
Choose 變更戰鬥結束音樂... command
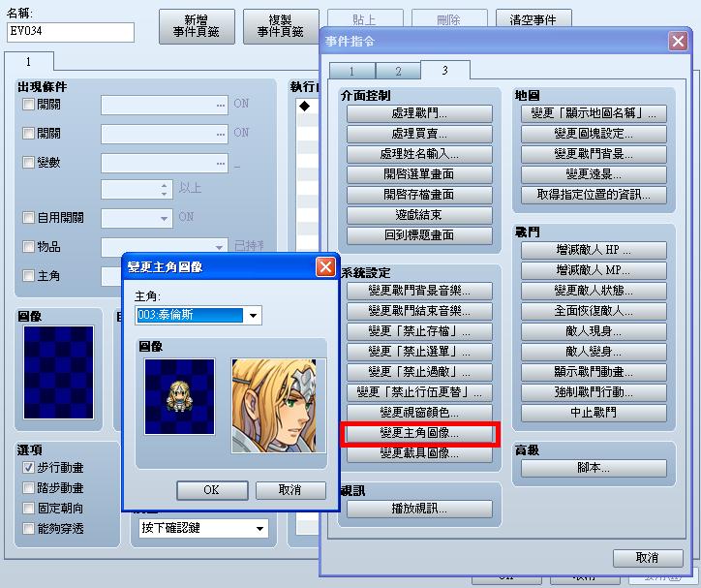pyautogui.click(x=419, y=311)
